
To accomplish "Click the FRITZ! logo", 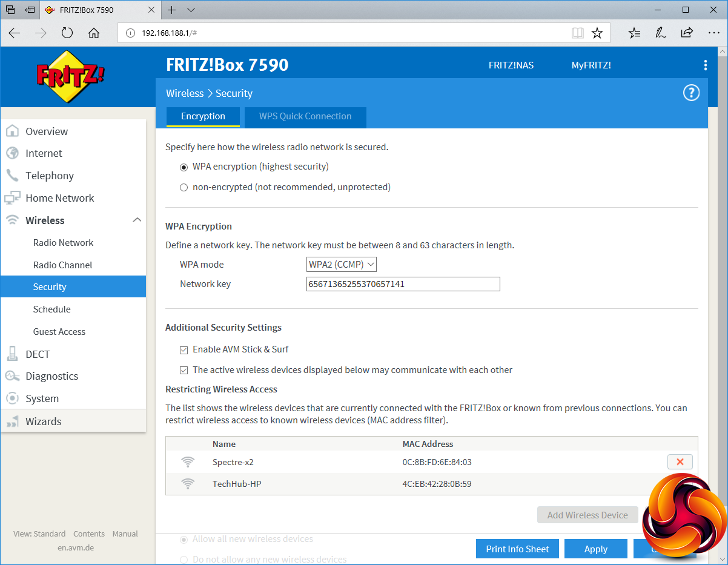I will 71,76.
